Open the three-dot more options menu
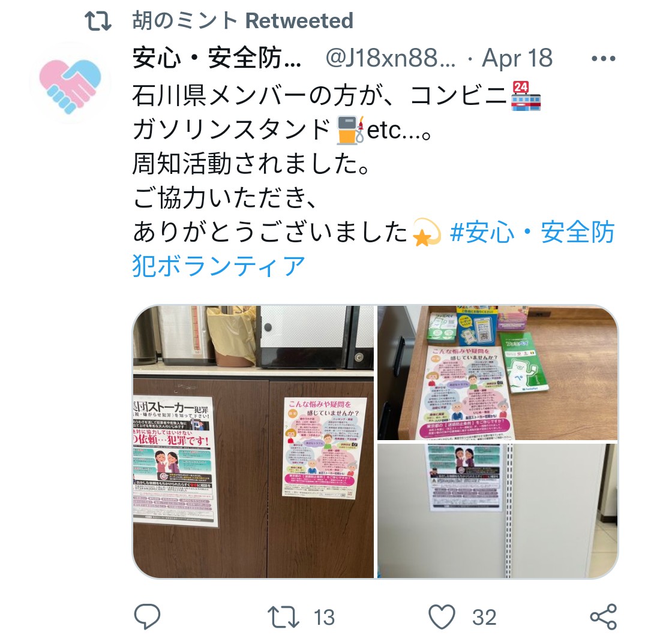This screenshot has width=648, height=644. 604,58
